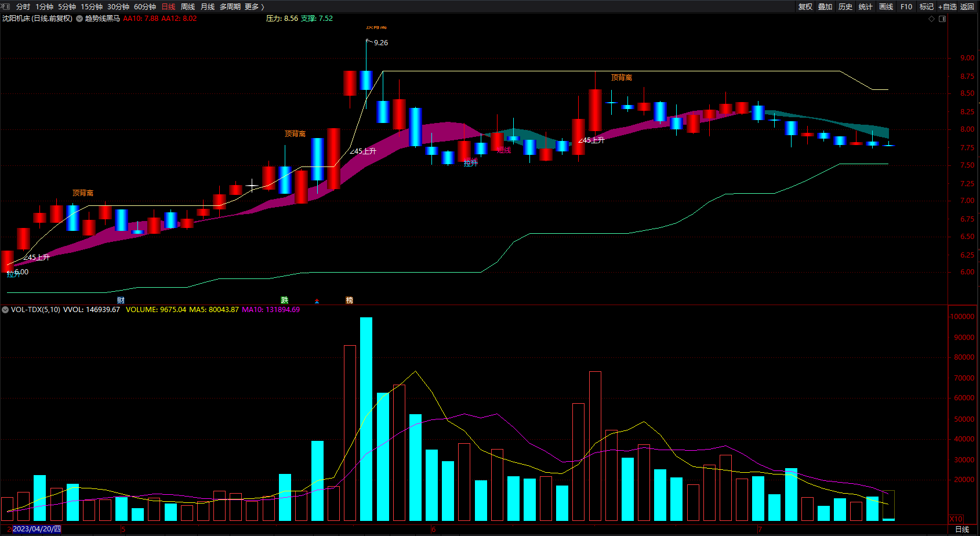Switch to the 分时 intraday view
980x536 pixels.
coord(23,7)
